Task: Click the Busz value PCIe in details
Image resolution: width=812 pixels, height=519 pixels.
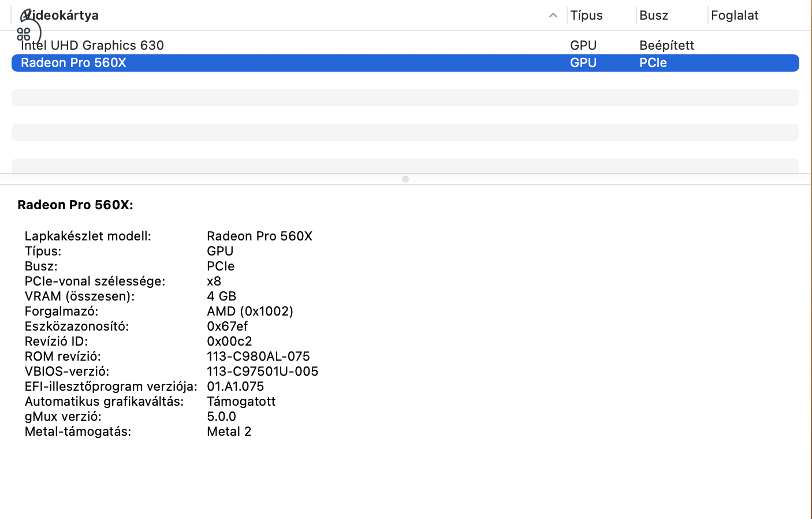Action: pyautogui.click(x=221, y=266)
